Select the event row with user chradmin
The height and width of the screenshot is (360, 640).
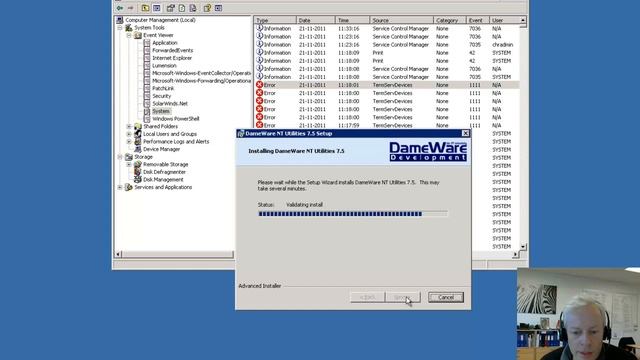point(387,44)
